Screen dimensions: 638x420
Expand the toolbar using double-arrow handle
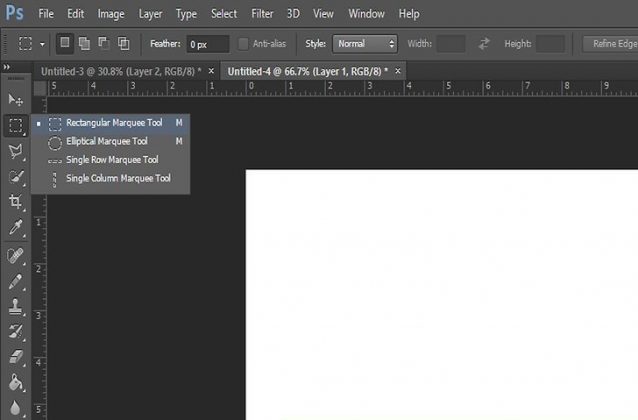coord(8,66)
